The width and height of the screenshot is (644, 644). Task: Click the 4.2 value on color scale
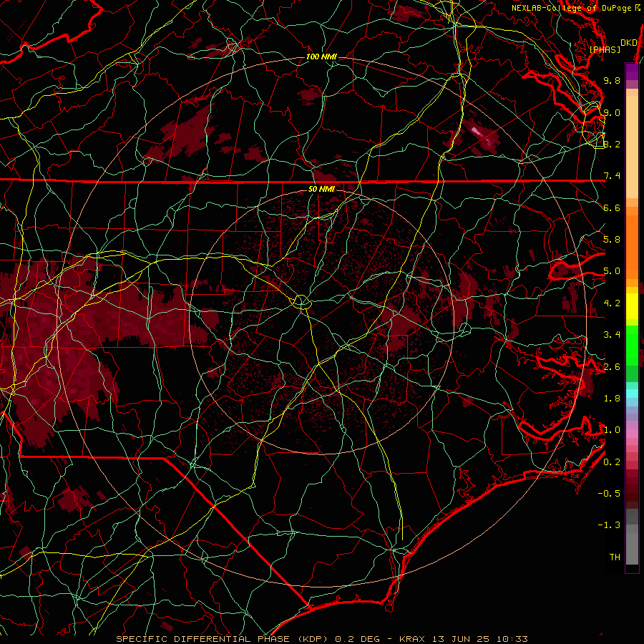click(612, 303)
